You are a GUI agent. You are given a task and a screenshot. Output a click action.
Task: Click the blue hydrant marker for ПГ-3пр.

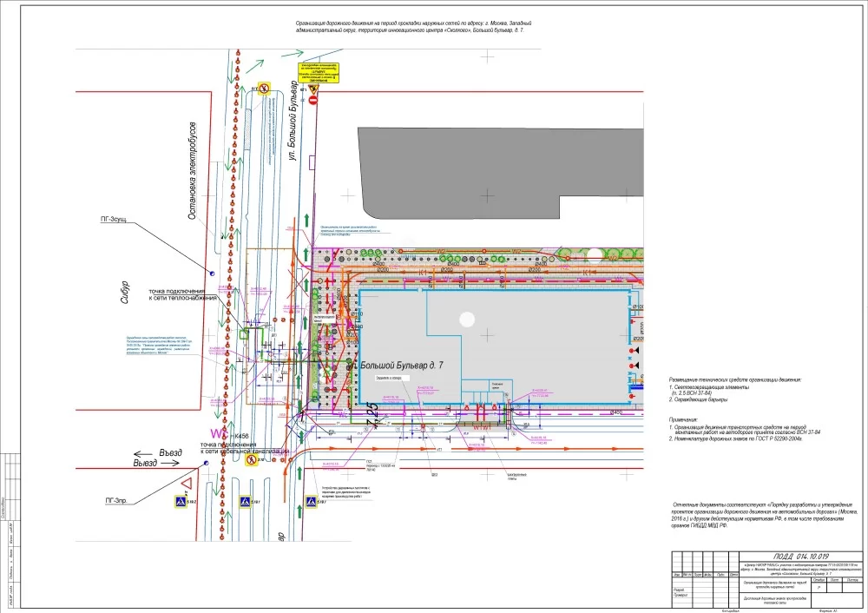click(207, 465)
